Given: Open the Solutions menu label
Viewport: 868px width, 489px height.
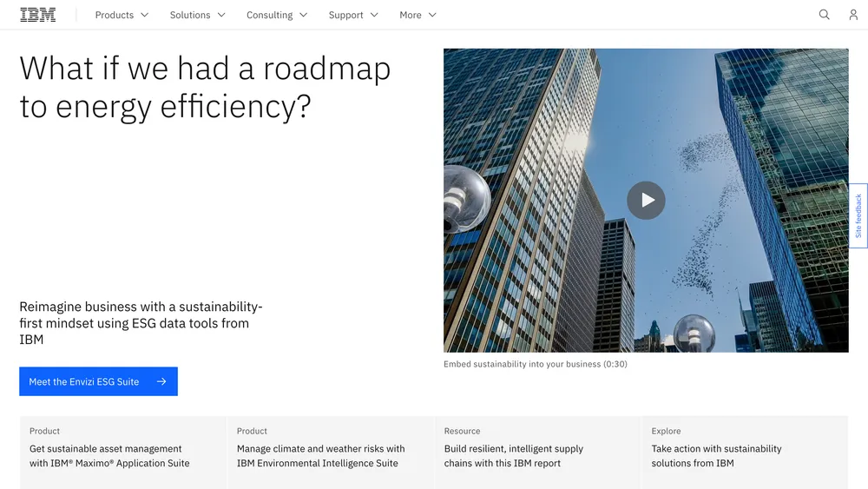Looking at the screenshot, I should (x=190, y=15).
